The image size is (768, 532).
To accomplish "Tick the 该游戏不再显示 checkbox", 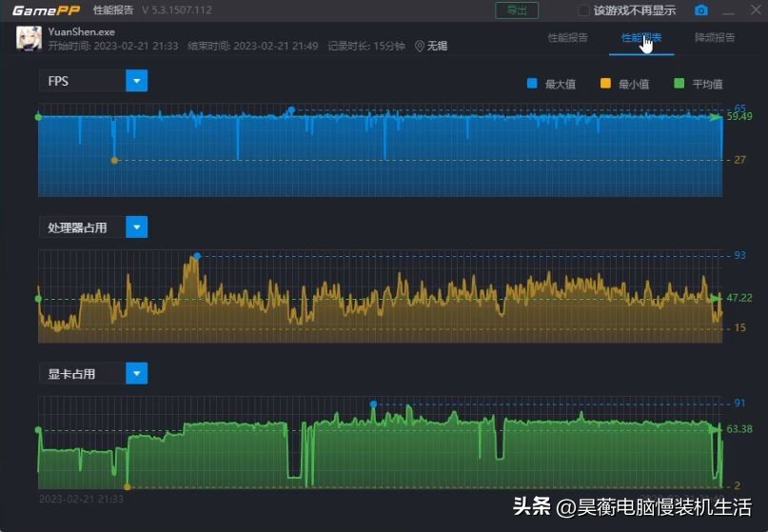I will (583, 10).
